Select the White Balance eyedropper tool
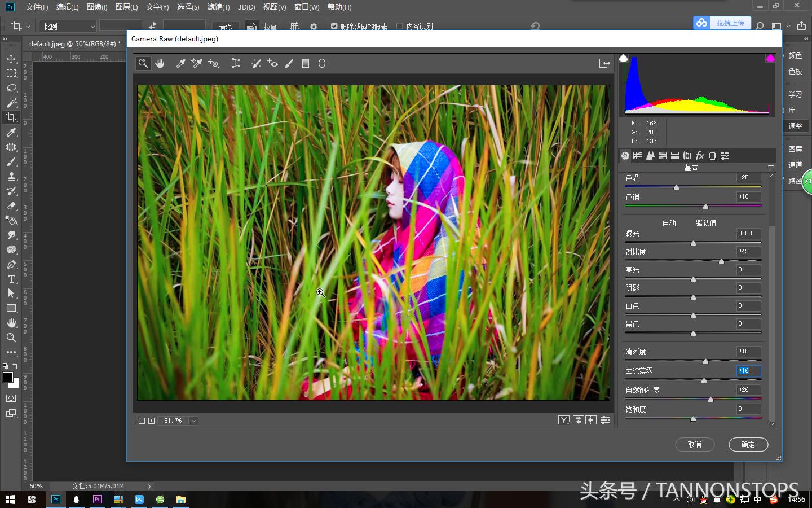Viewport: 812px width, 508px height. tap(180, 63)
